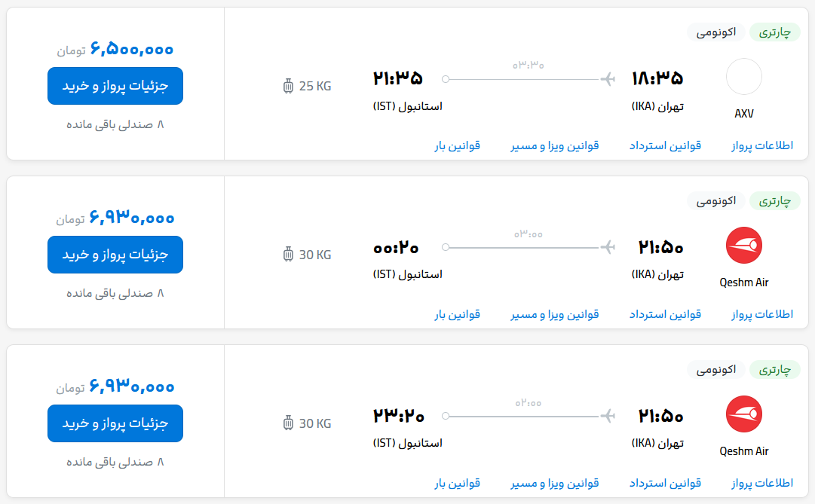Open قوانین استرداد on 23:20 arrival flight
Image resolution: width=815 pixels, height=504 pixels.
point(665,483)
